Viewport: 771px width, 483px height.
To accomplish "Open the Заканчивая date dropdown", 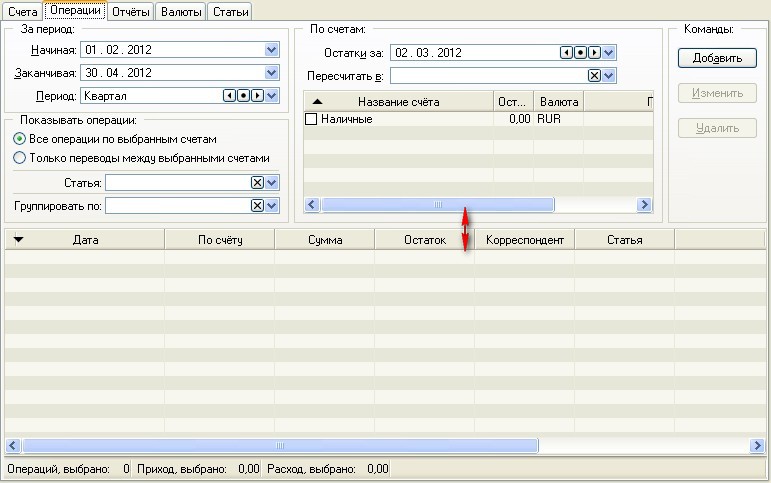I will click(x=272, y=73).
